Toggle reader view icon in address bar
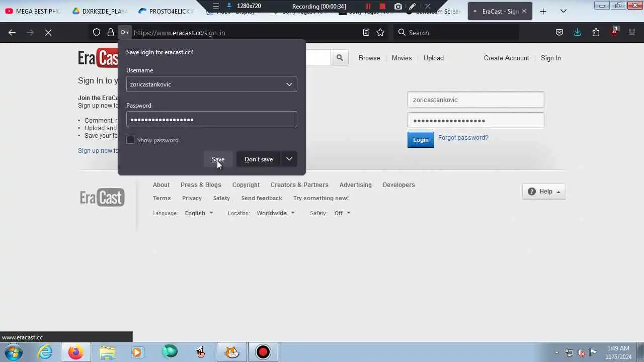 pos(366,33)
